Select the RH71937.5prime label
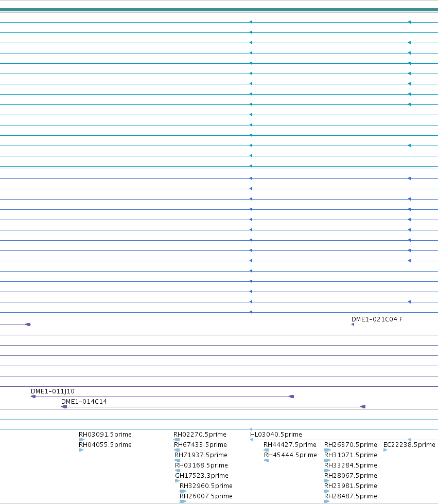 tap(201, 455)
